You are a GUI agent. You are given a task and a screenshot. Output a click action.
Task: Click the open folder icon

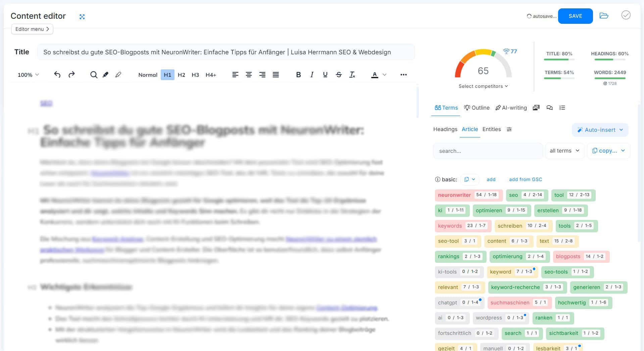pyautogui.click(x=604, y=16)
